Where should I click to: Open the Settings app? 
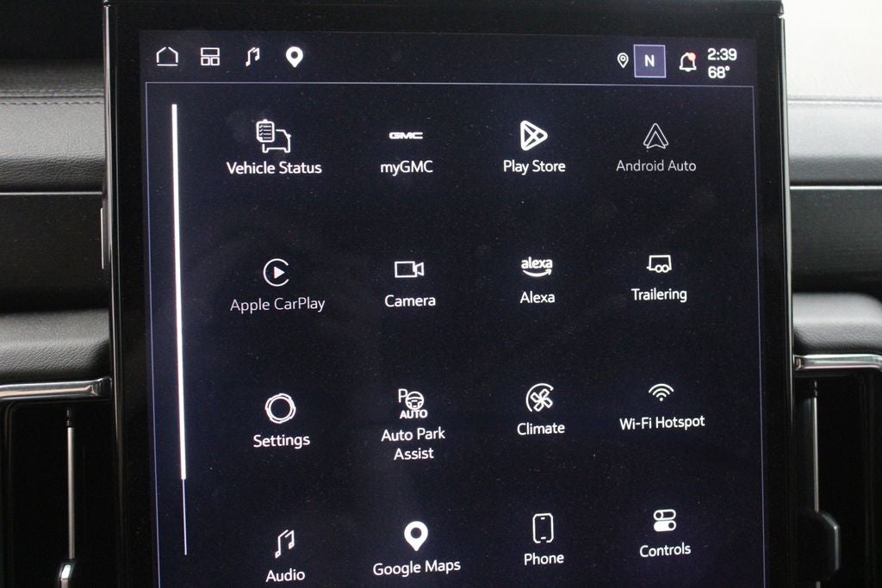point(281,420)
